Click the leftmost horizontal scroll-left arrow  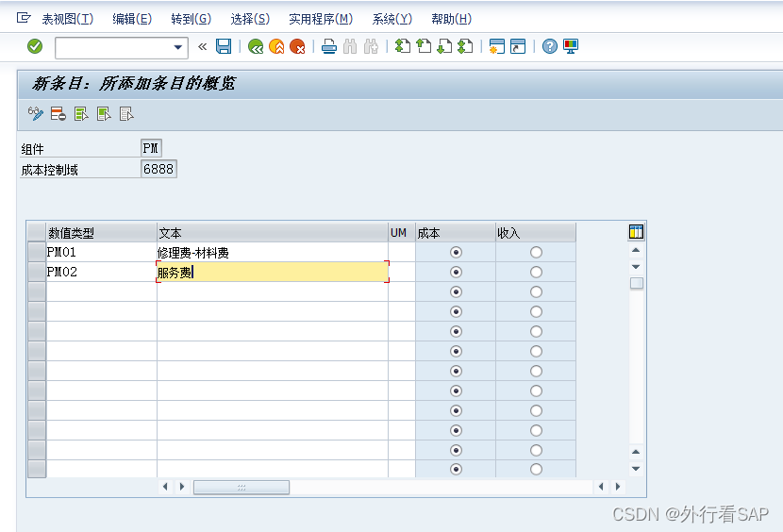[x=165, y=487]
